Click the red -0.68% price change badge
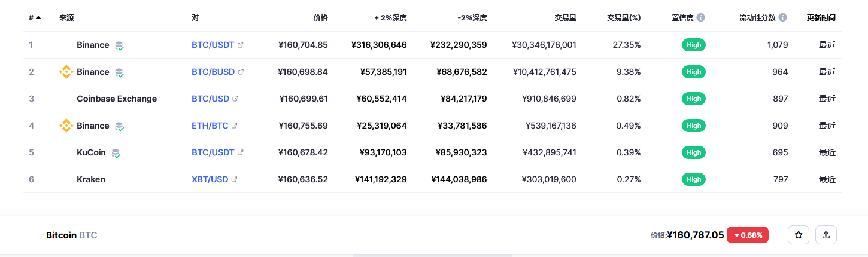This screenshot has width=868, height=257. click(x=747, y=235)
